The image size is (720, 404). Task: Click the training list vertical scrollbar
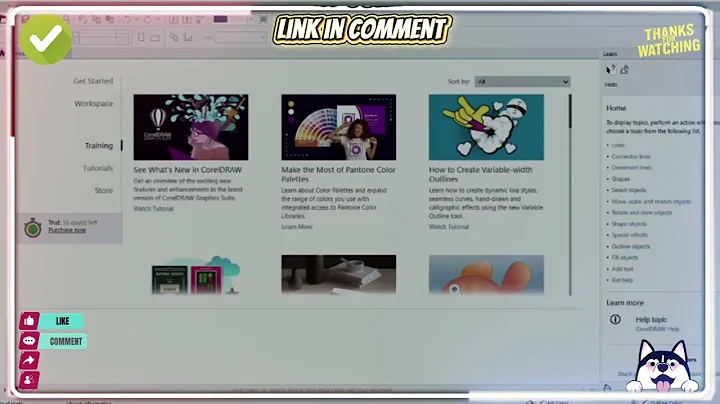[570, 195]
